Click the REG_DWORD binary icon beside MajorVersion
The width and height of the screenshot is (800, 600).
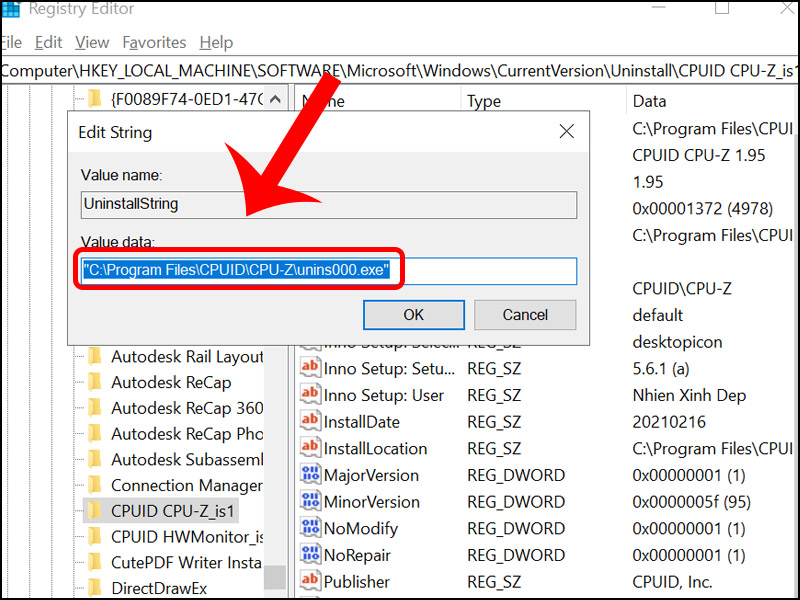tap(310, 474)
